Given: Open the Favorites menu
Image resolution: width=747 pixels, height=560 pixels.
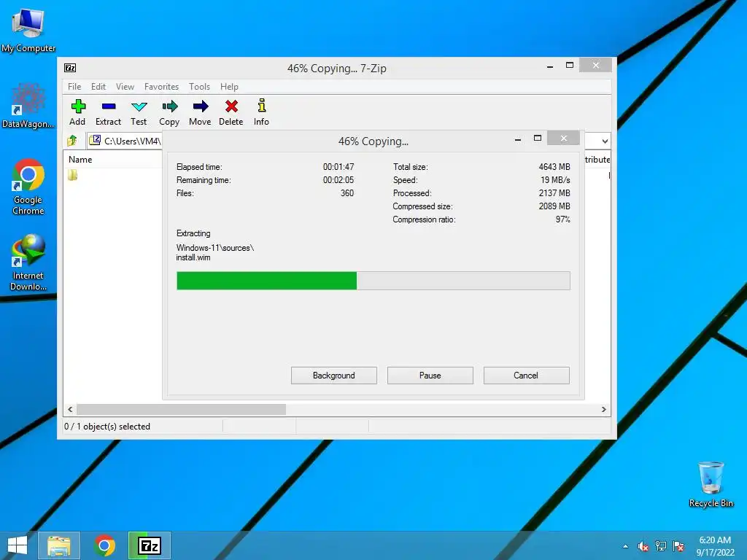Looking at the screenshot, I should [161, 87].
